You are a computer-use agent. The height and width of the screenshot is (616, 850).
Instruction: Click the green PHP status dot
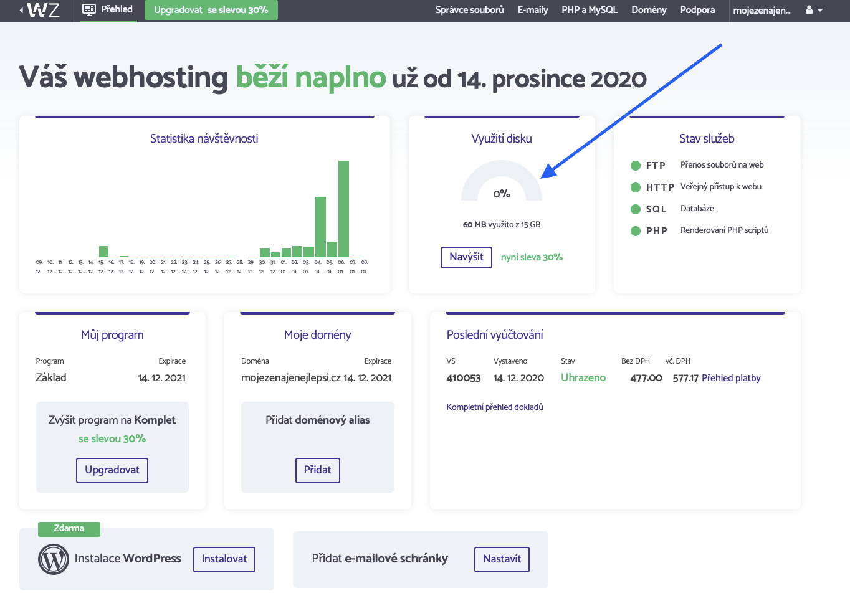636,231
